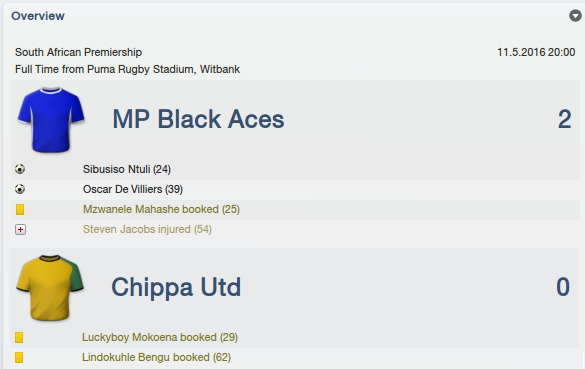Click the injury icon for Steven Jacobs
Viewport: 585px width, 369px height.
pos(21,229)
